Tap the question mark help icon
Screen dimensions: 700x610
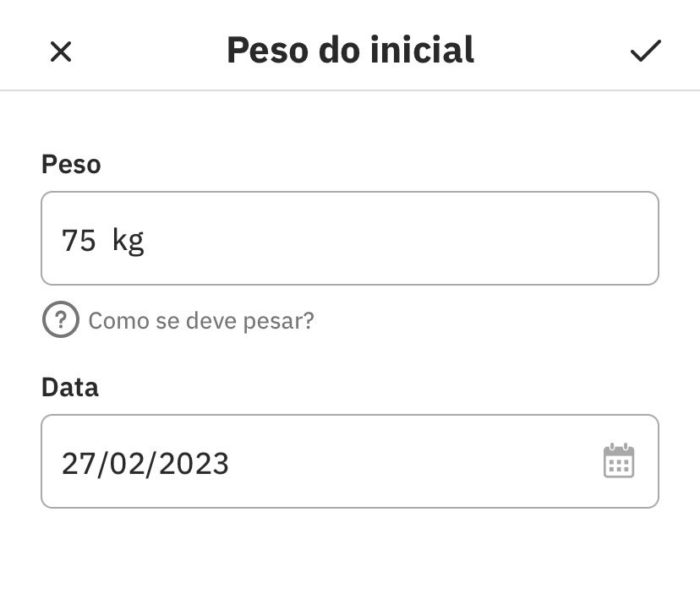pos(61,319)
